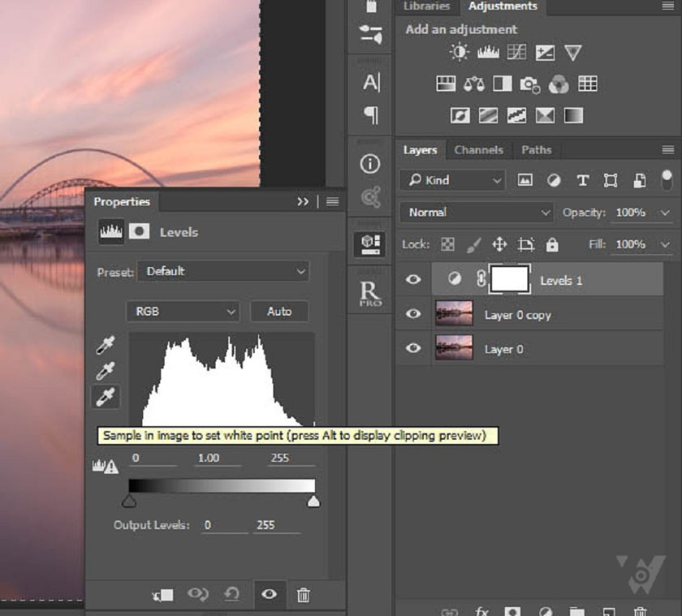Select the black point eyedropper
682x616 pixels.
pyautogui.click(x=106, y=345)
